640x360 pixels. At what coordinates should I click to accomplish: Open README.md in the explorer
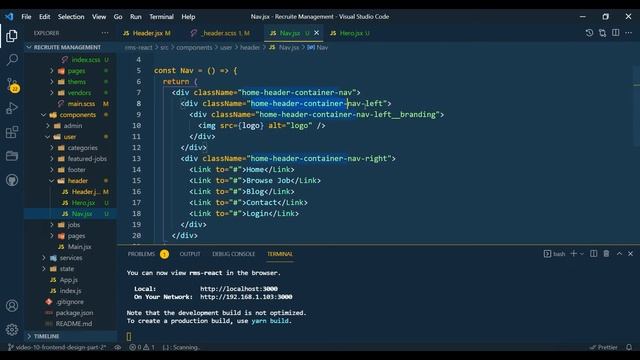[x=73, y=324]
